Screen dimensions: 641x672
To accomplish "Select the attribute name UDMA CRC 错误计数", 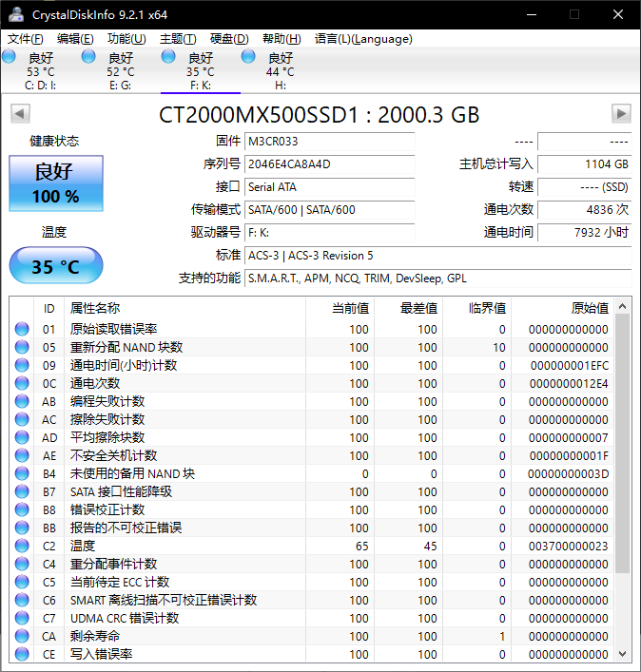I will (x=125, y=619).
